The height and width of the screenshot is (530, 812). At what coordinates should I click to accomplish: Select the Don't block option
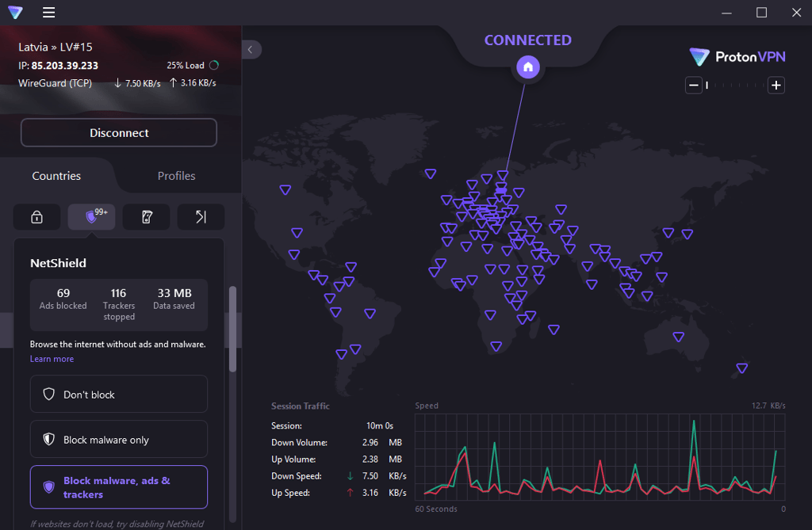[119, 395]
